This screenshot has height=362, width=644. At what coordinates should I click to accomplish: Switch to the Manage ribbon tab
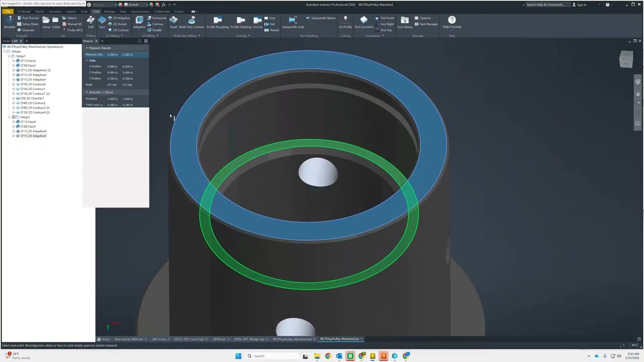(x=109, y=12)
